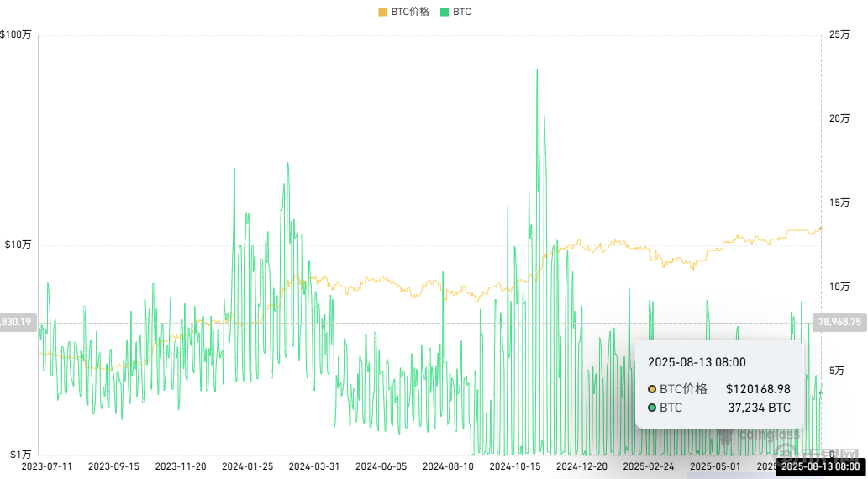Click the $100万 left axis label
Screen dimensions: 868x479
pos(16,35)
